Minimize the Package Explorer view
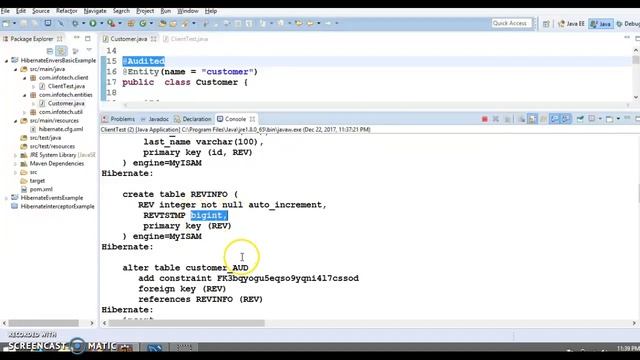Viewport: 640px width, 360px height. click(77, 38)
